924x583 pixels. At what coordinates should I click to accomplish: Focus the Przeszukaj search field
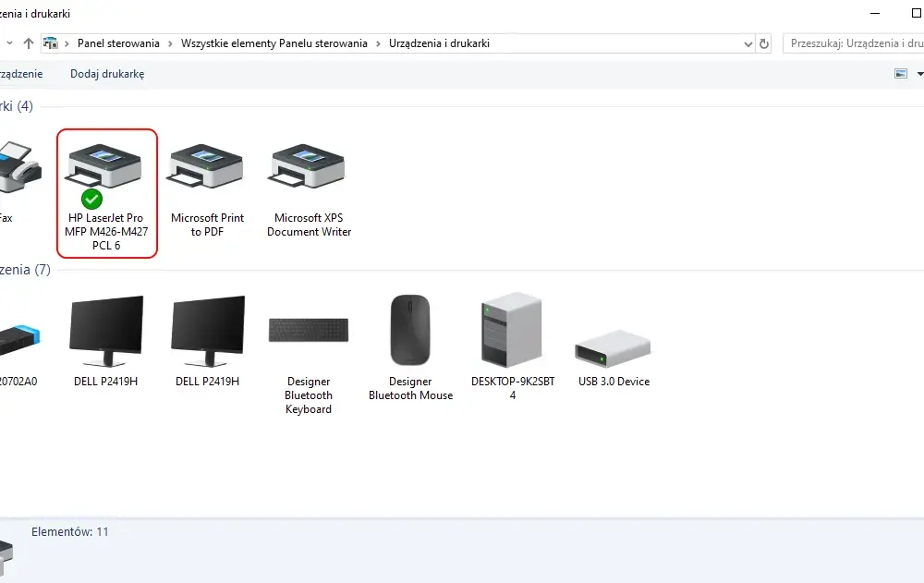pos(855,43)
